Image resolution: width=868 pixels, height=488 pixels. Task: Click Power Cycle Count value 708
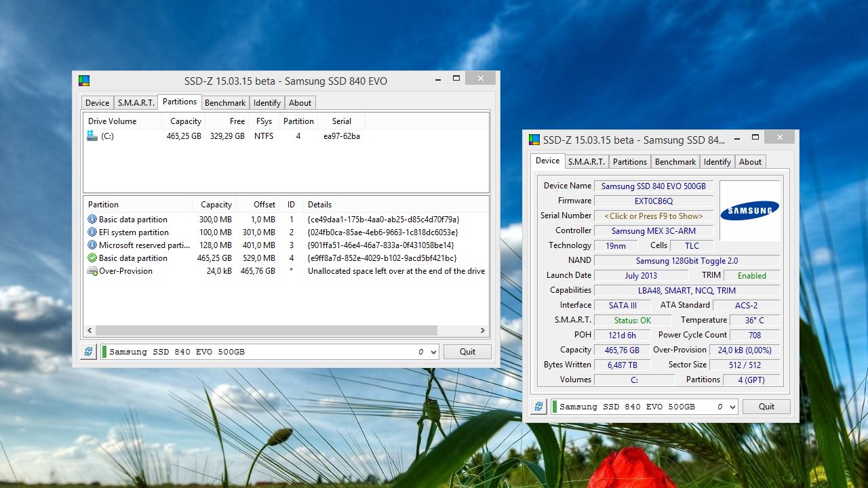(x=755, y=335)
